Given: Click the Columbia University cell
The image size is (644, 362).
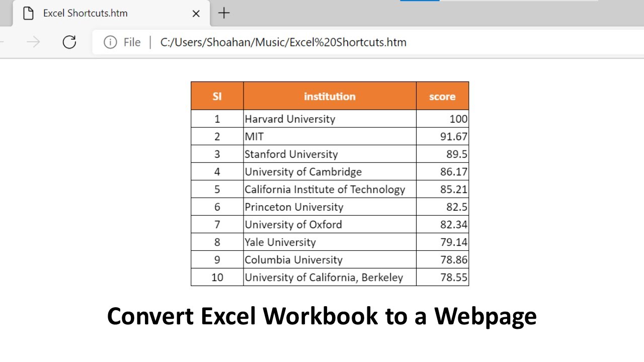Looking at the screenshot, I should pyautogui.click(x=330, y=260).
